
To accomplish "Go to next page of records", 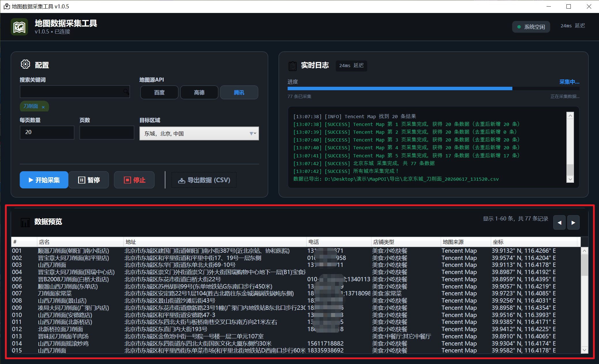I will pos(573,222).
